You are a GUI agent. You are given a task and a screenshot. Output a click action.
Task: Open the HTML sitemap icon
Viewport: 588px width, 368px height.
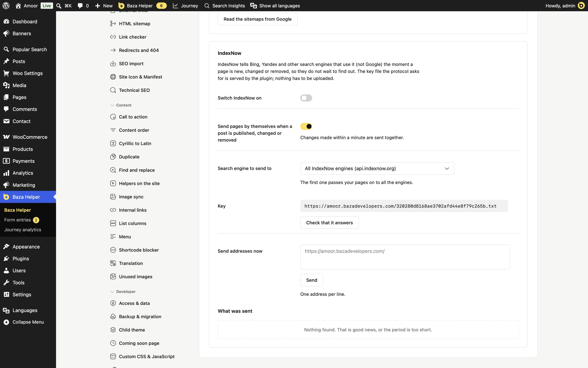113,24
